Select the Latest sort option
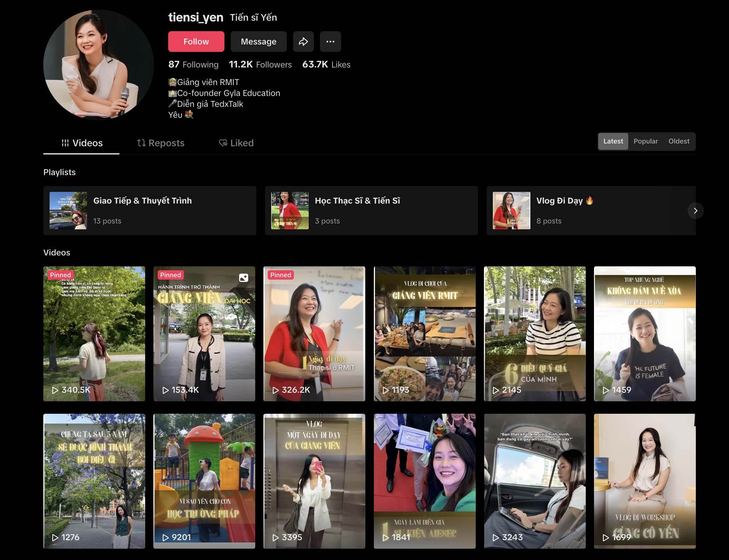 (613, 141)
